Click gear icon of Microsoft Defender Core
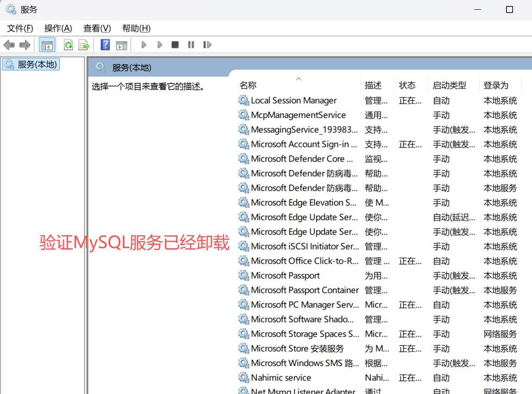532x394 pixels. pos(244,159)
